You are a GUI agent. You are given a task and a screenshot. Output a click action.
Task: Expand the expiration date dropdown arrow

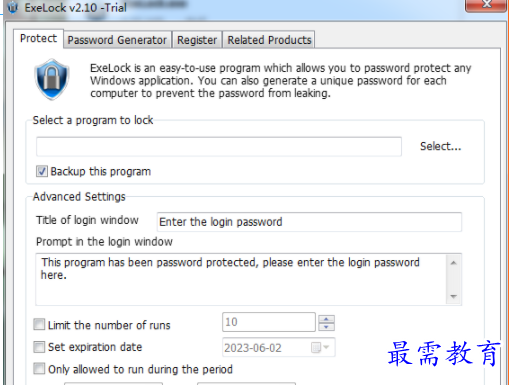pyautogui.click(x=326, y=347)
